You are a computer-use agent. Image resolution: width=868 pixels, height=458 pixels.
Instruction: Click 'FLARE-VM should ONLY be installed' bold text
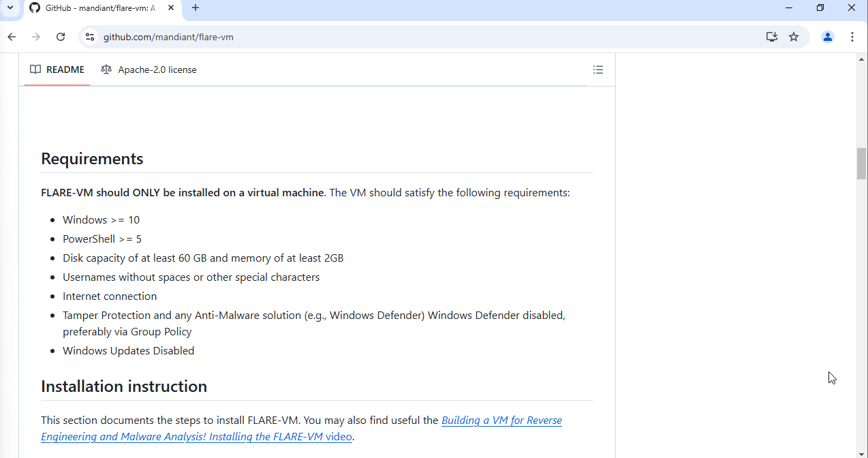click(183, 192)
